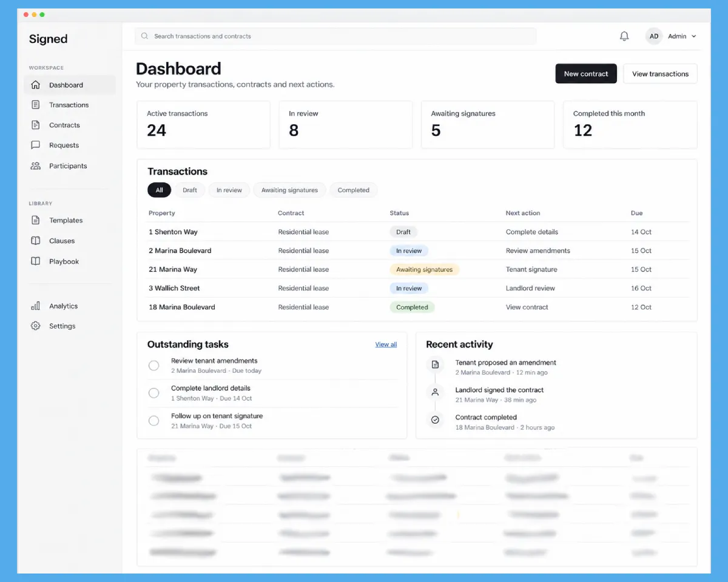
Task: Expand the Admin account dropdown chevron
Action: click(694, 36)
